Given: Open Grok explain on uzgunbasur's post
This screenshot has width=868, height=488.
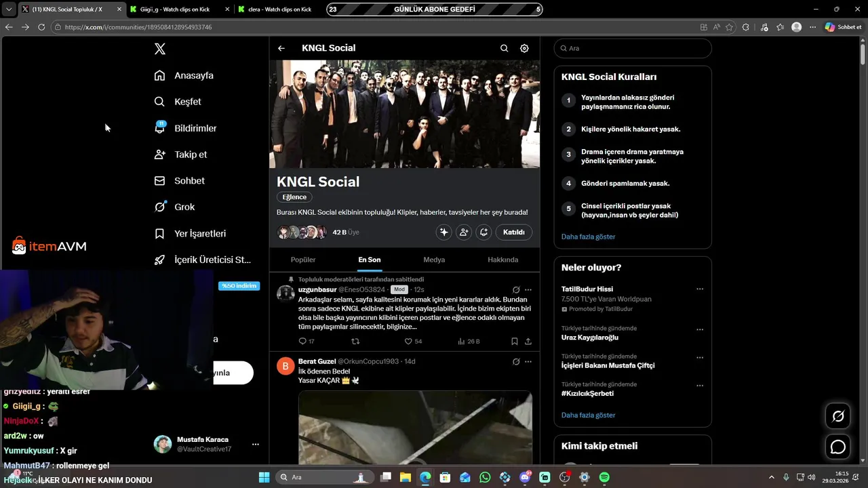Looking at the screenshot, I should [x=516, y=289].
